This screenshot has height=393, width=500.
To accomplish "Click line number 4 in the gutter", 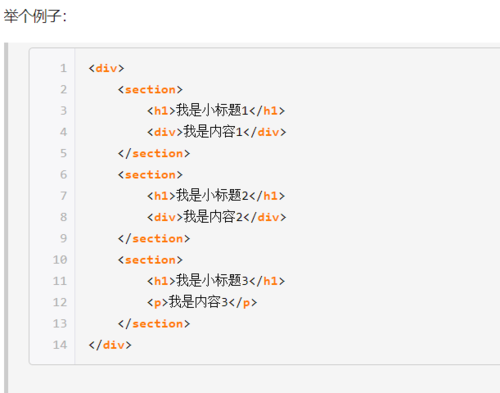I will point(63,132).
